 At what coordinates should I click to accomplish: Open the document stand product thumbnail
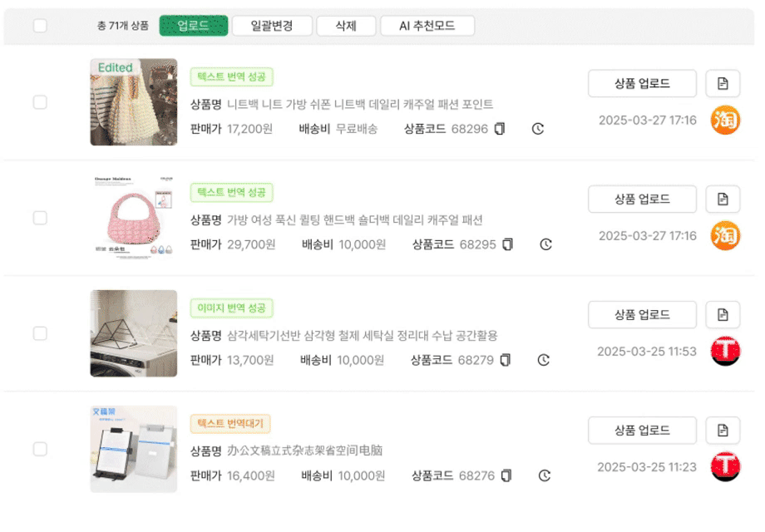click(134, 449)
